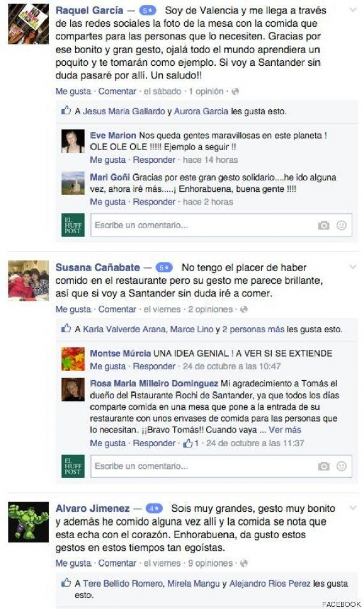The image size is (364, 609).
Task: Click Comentar under Alvaro Jimenez's review
Action: 117,563
